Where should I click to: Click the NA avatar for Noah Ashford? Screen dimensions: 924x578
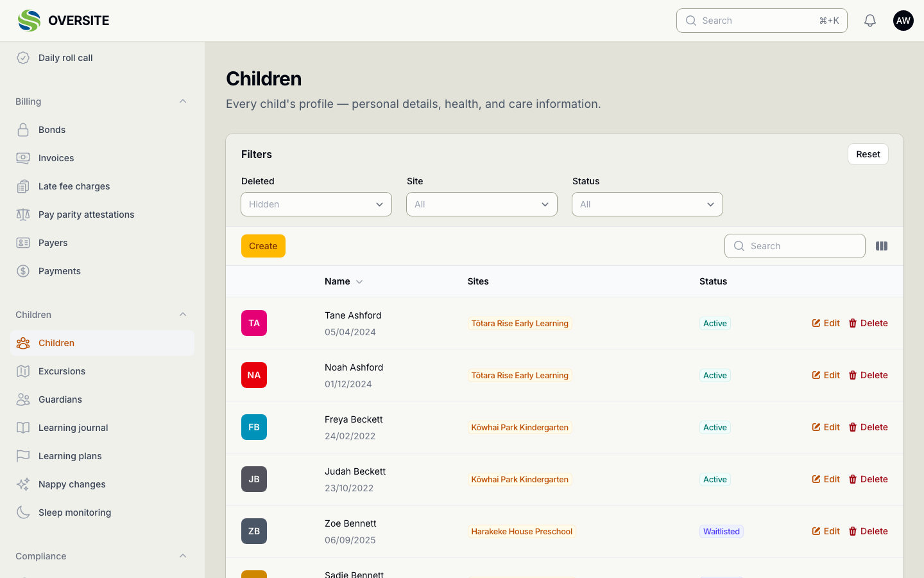point(254,375)
